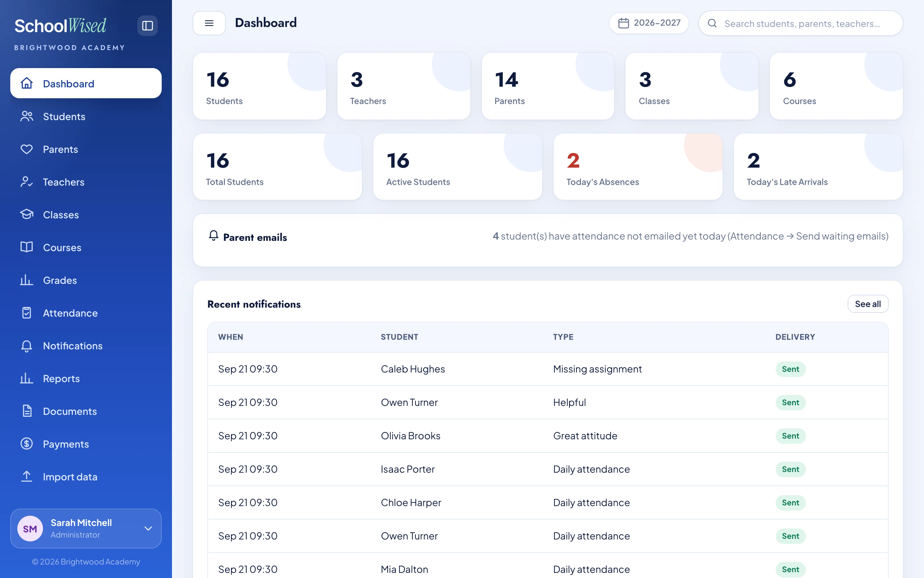Click the SchoolWised logo
The height and width of the screenshot is (578, 924).
[x=60, y=26]
